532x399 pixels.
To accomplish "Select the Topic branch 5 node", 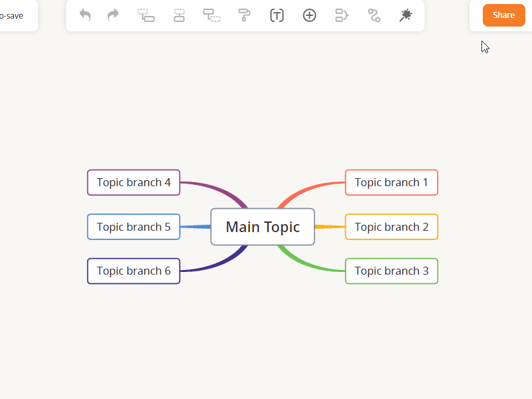I will click(133, 227).
